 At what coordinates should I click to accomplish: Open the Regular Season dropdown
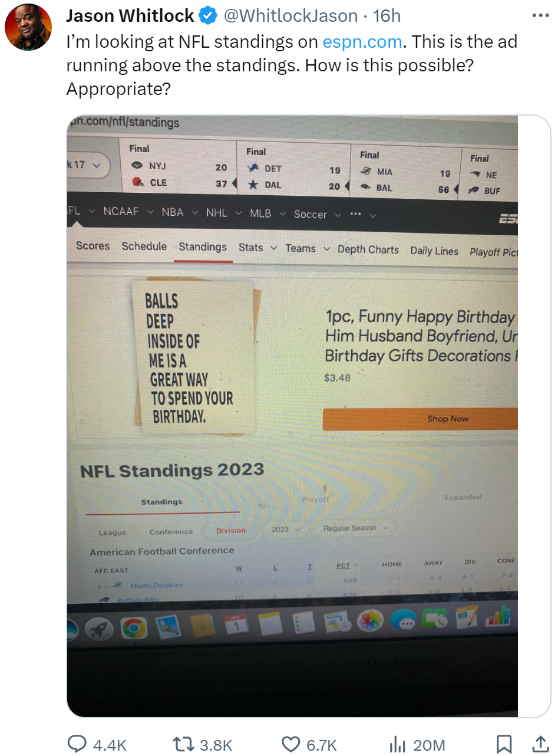click(x=356, y=528)
